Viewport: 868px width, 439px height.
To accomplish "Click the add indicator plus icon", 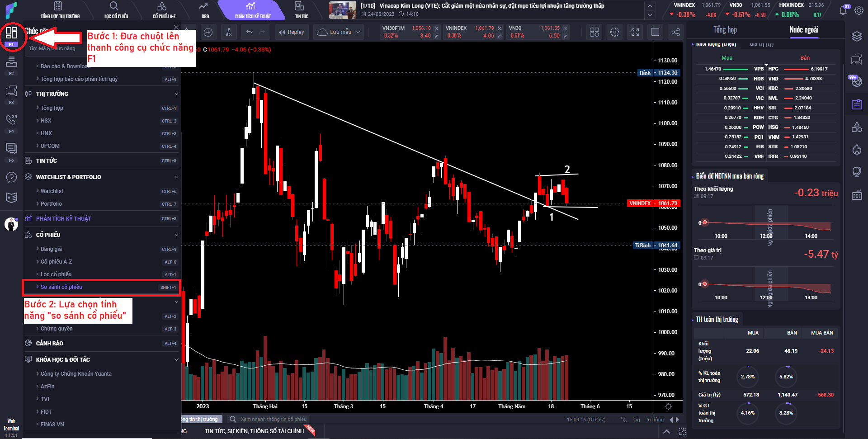I will (208, 32).
